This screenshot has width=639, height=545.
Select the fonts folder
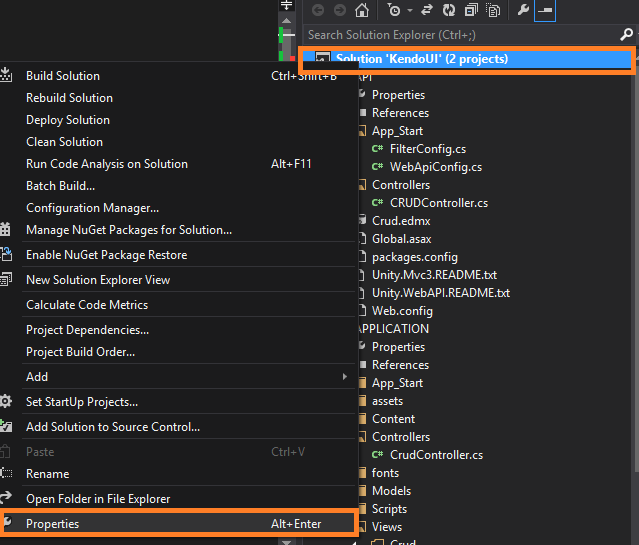[385, 473]
